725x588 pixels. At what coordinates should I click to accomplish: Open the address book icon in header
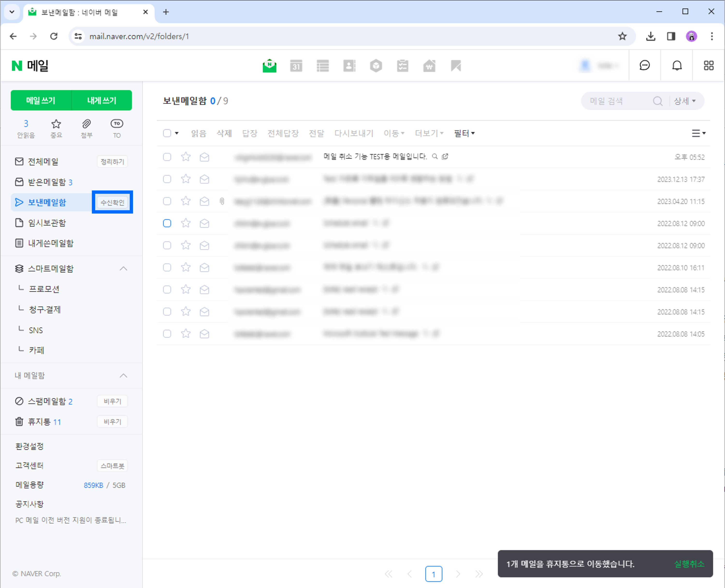click(349, 66)
